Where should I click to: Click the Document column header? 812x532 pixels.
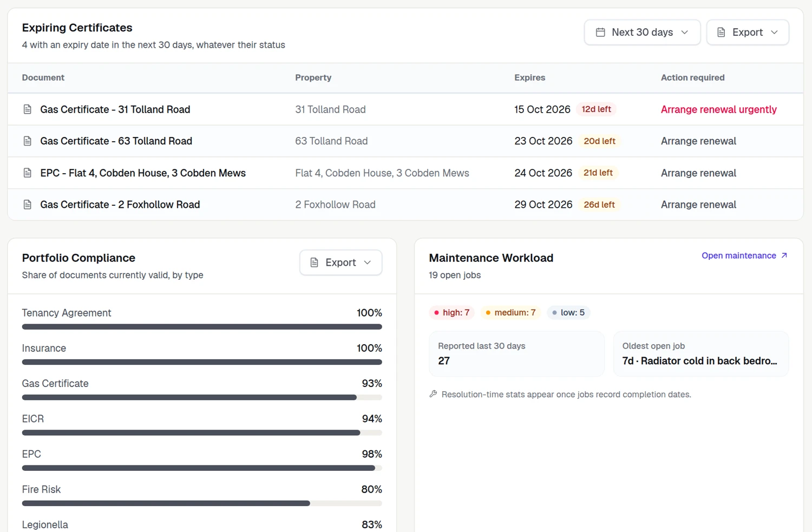pyautogui.click(x=43, y=77)
